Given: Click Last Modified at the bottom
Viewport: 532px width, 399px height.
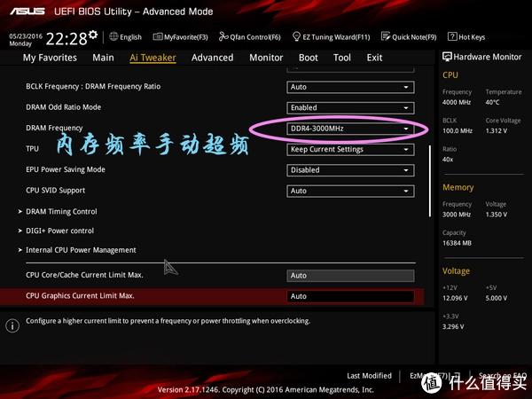Looking at the screenshot, I should [369, 376].
